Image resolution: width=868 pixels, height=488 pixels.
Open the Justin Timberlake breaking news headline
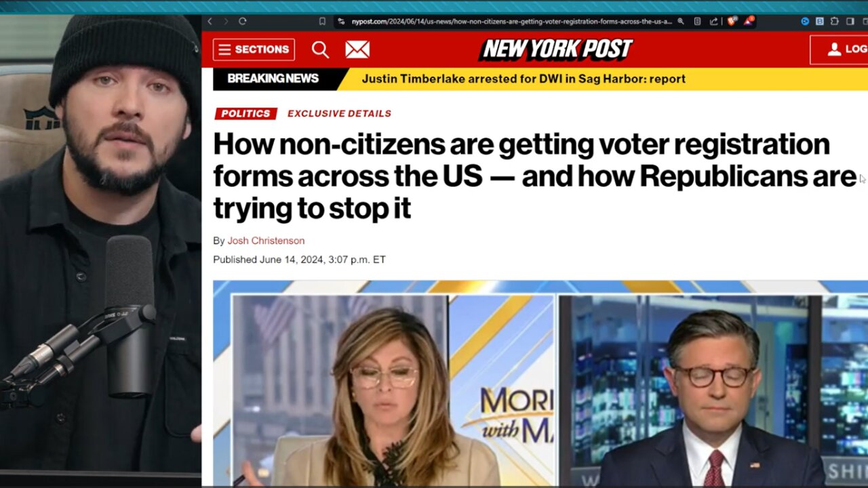(x=524, y=79)
